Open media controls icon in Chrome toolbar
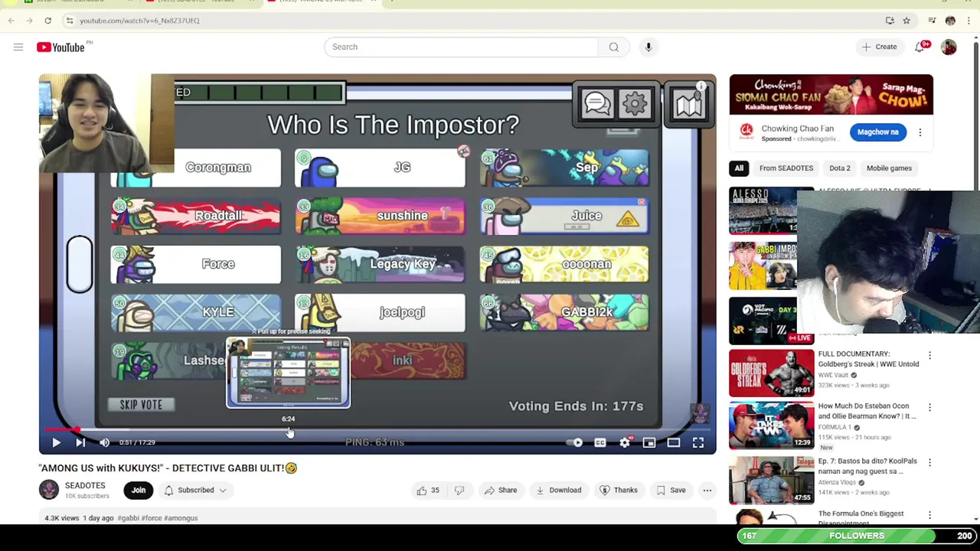 click(932, 21)
